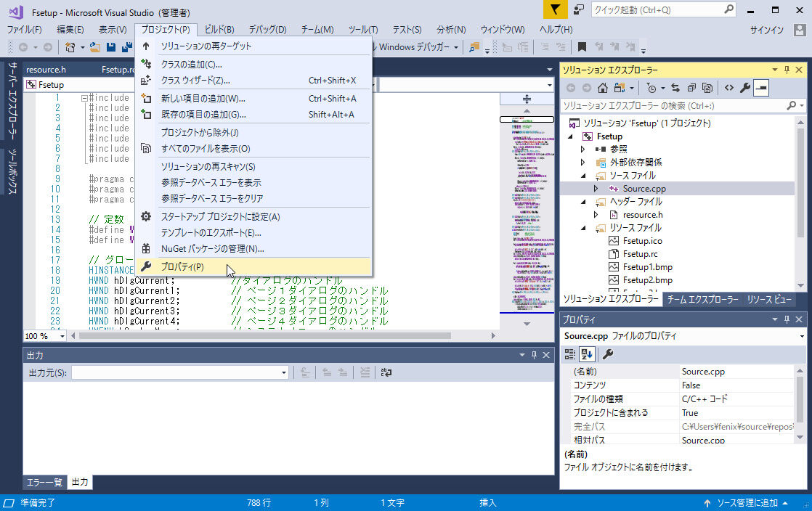812x511 pixels.
Task: Switch to the リソース ビュー tab
Action: [769, 299]
